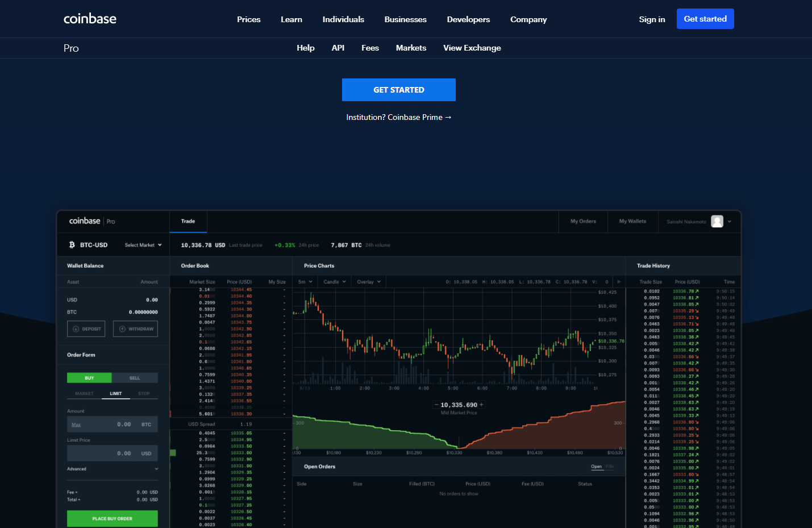Open the Learn menu item
Viewport: 812px width, 528px height.
coord(292,19)
